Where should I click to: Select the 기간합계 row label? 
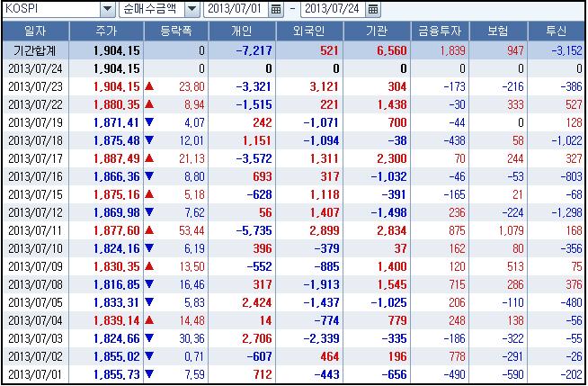tap(35, 50)
